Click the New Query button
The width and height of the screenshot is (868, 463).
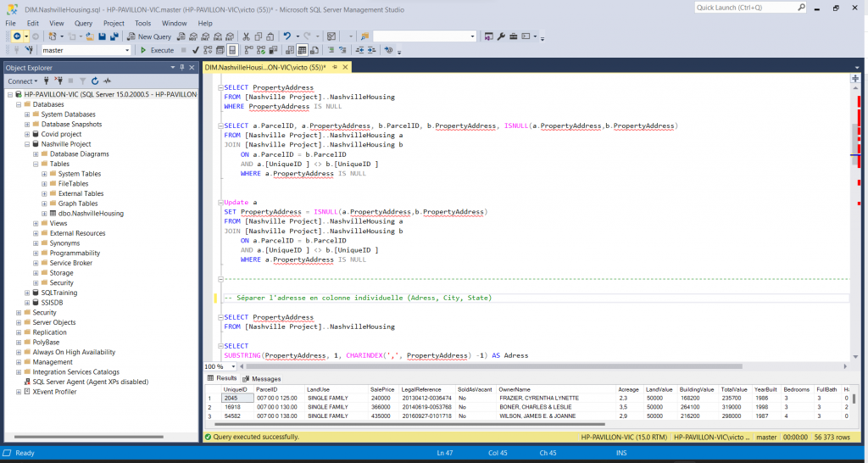click(x=149, y=36)
